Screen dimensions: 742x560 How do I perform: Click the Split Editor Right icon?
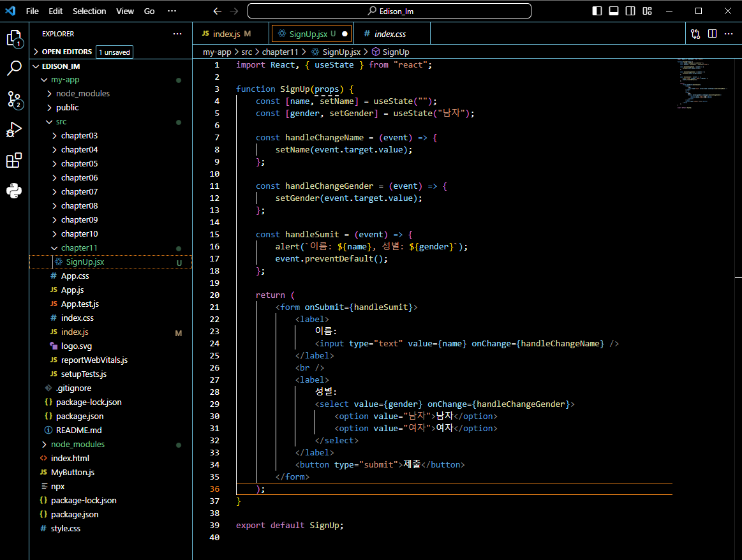712,34
